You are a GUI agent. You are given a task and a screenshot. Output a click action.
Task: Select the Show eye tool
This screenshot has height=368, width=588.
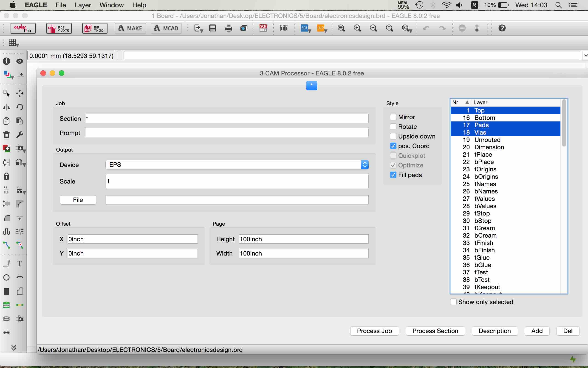tap(20, 61)
